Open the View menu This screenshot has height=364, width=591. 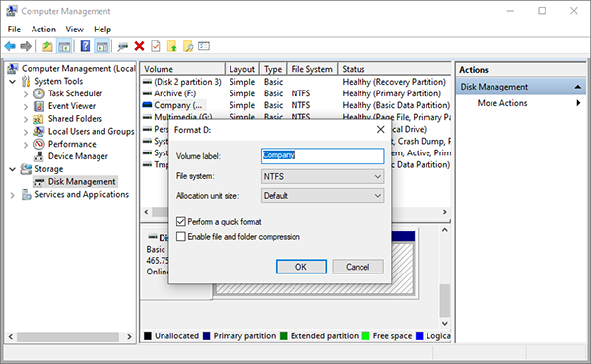coord(74,29)
